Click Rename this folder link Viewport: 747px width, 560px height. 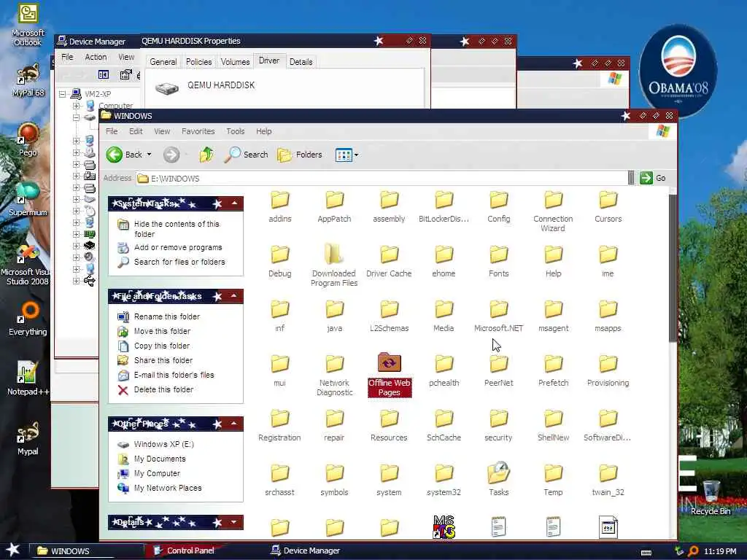click(167, 316)
